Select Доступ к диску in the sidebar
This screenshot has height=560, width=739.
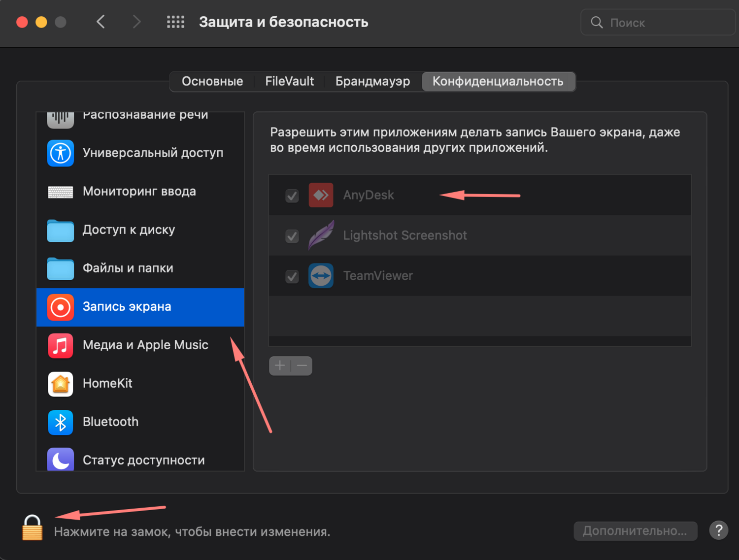129,230
